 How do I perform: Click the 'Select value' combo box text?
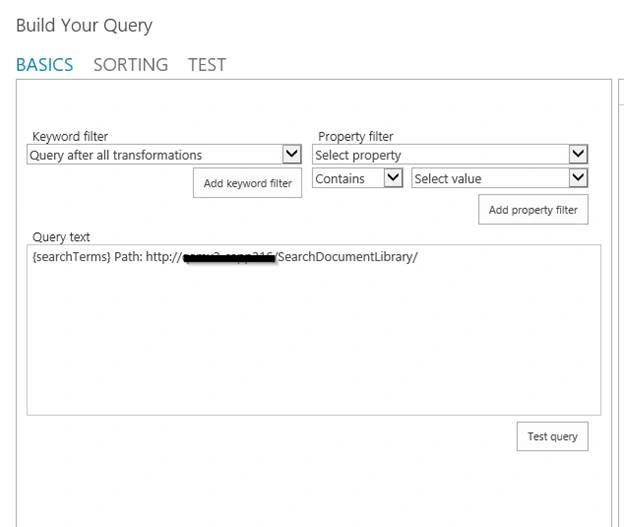click(x=448, y=179)
